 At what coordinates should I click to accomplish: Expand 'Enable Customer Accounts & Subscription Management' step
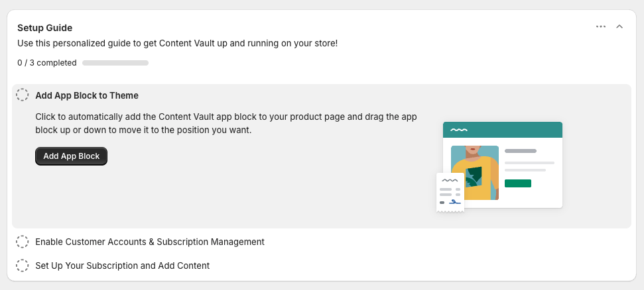point(150,242)
